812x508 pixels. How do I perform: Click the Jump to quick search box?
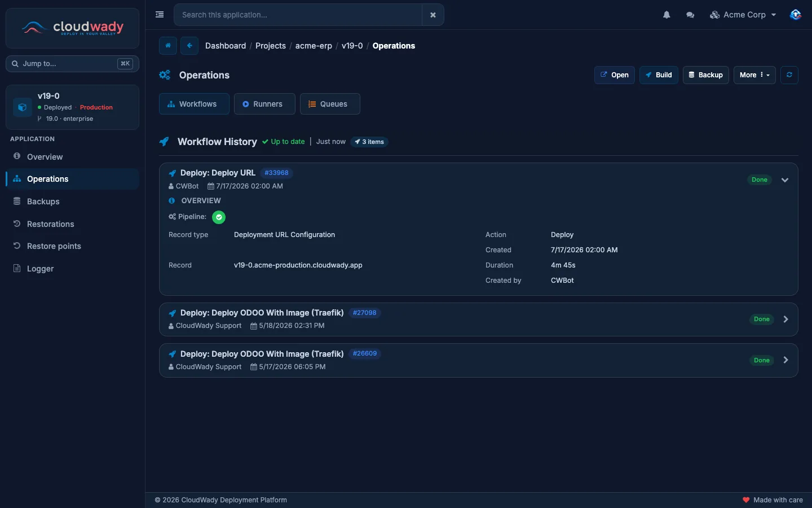(x=72, y=64)
